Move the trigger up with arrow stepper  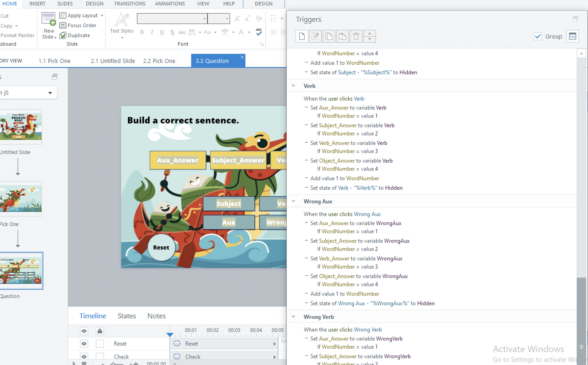[370, 33]
